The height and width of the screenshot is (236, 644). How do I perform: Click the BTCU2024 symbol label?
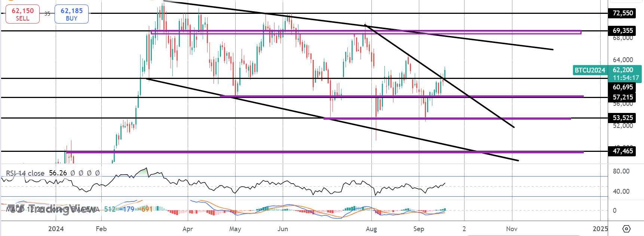pyautogui.click(x=590, y=70)
